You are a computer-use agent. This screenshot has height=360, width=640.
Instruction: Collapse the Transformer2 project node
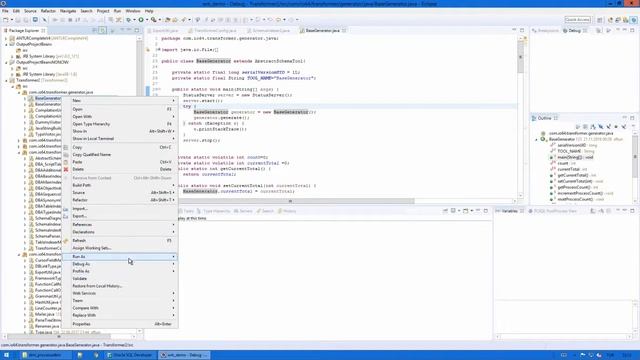[6, 80]
